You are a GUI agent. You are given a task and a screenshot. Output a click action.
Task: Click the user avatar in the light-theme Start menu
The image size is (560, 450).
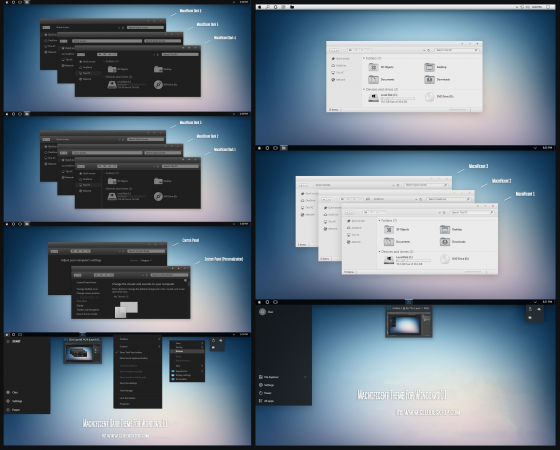pyautogui.click(x=262, y=312)
